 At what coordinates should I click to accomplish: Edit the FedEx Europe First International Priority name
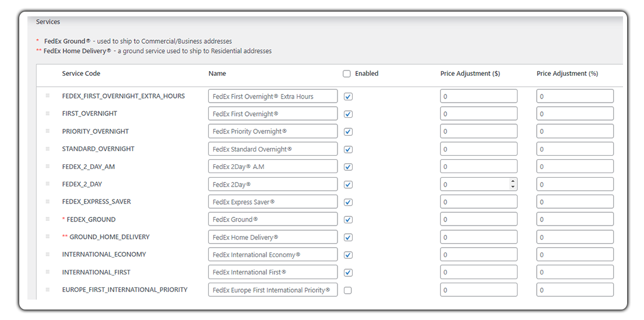coord(273,290)
